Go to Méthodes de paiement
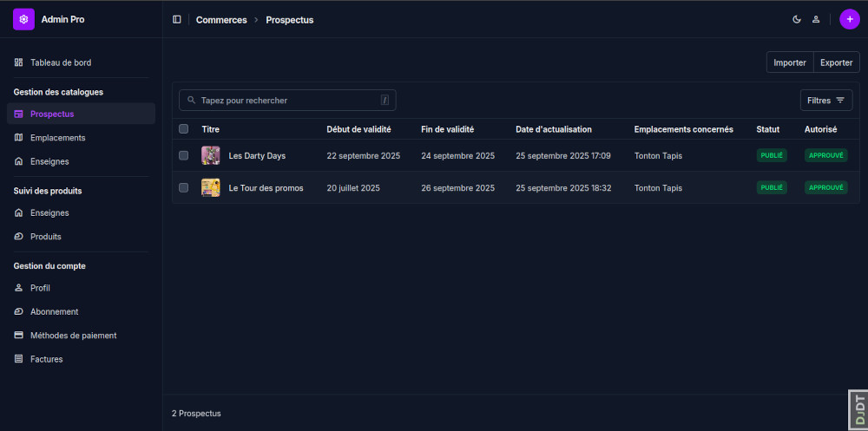This screenshot has width=868, height=431. [x=73, y=336]
